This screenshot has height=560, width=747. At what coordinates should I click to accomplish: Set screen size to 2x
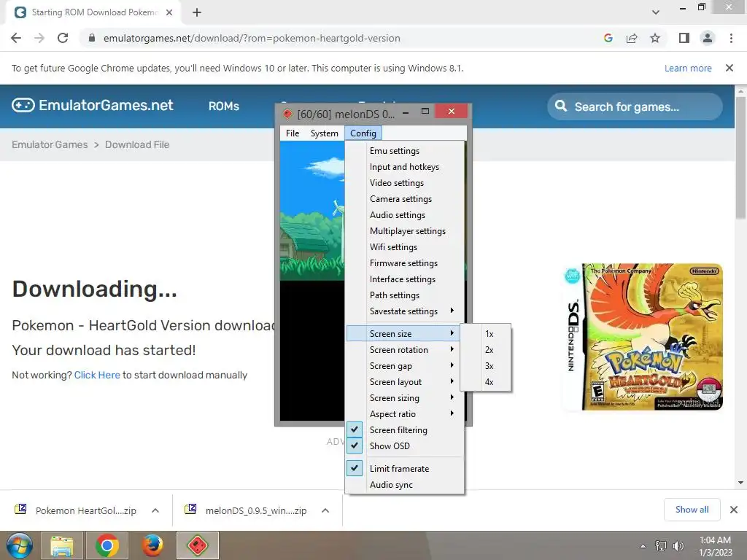tap(486, 350)
